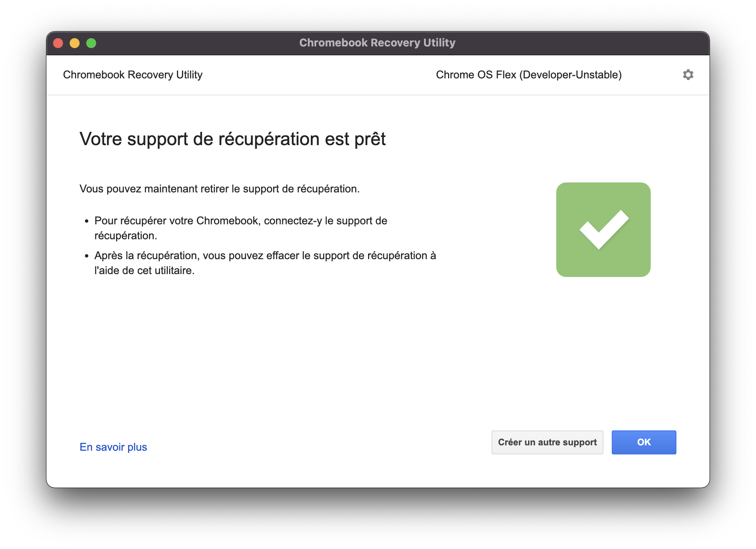Maximize the window using the green titlebar button
This screenshot has height=549, width=756.
tap(91, 43)
